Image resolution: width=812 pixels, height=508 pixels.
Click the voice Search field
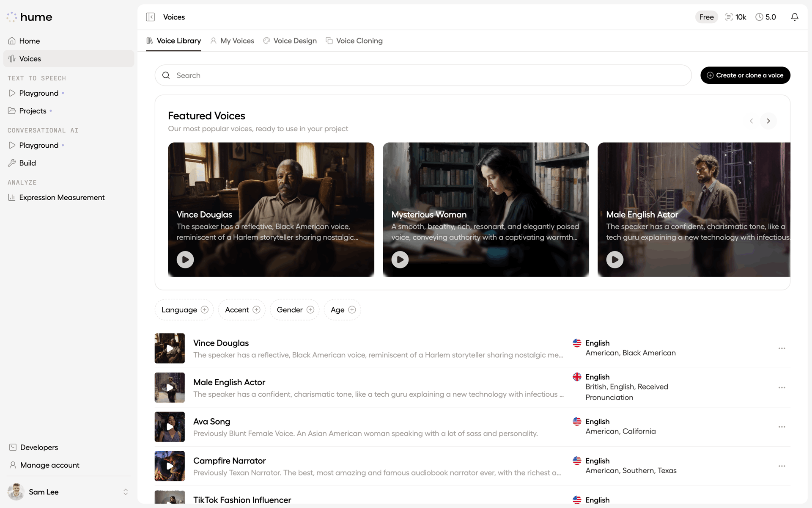pos(423,75)
